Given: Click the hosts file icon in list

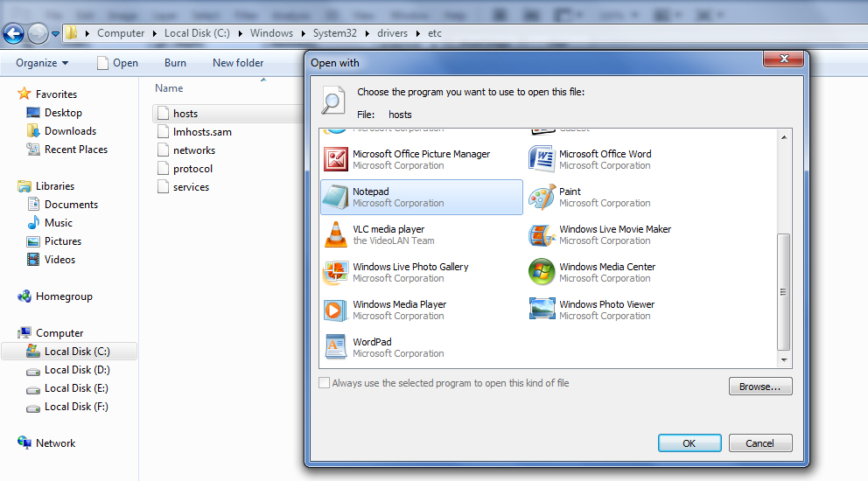Looking at the screenshot, I should click(163, 113).
